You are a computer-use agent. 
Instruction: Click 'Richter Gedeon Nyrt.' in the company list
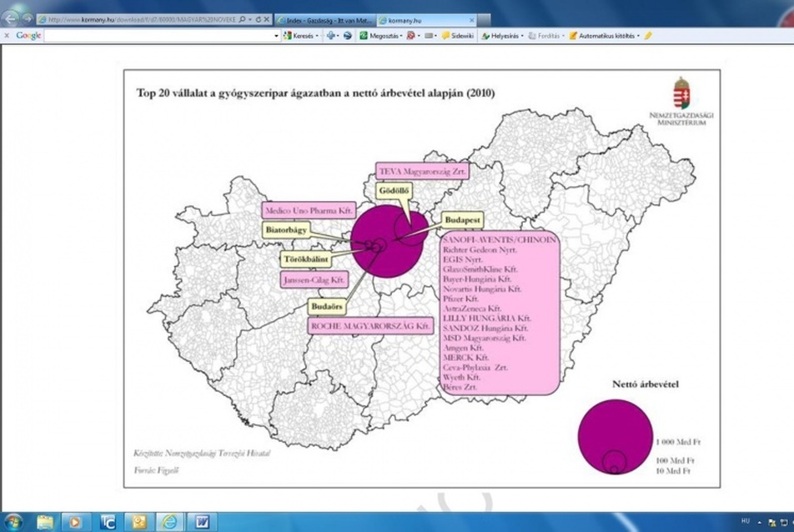point(480,249)
